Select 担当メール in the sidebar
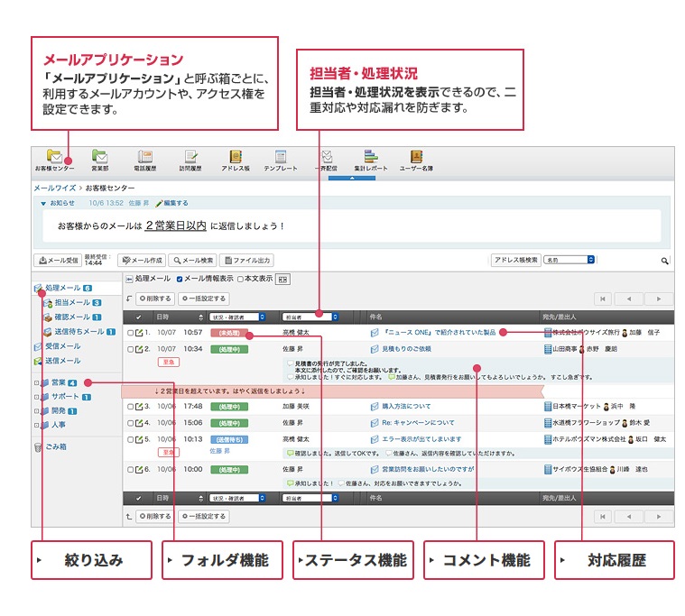 72,302
